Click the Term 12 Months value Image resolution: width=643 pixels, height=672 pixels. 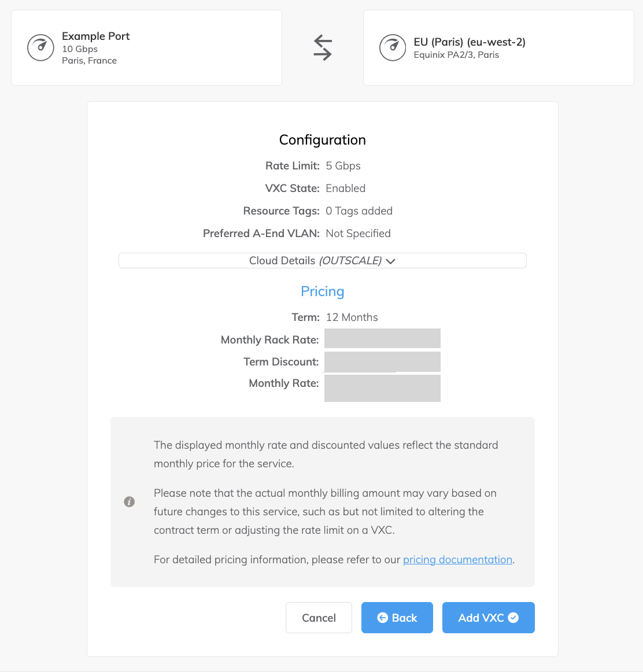[352, 317]
